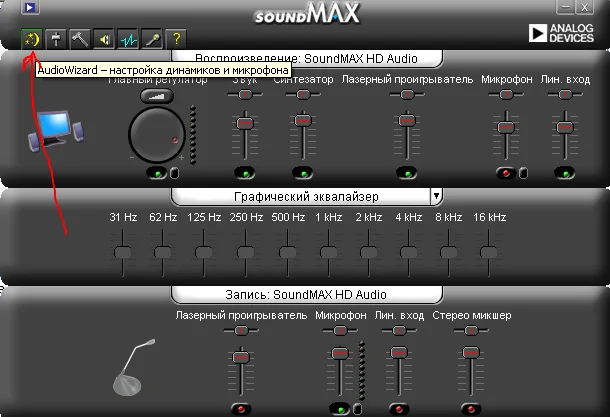Click the cyan waveform toolbar icon
610x417 pixels.
(x=128, y=39)
